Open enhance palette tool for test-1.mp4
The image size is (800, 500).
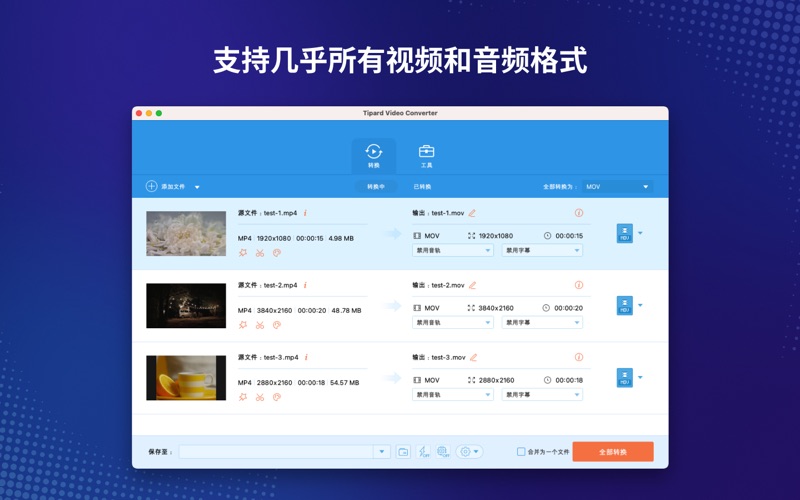pos(277,253)
